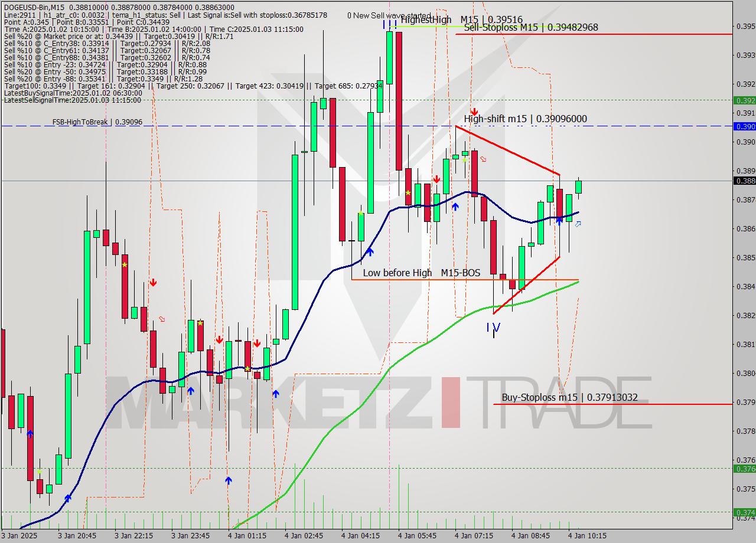
Task: Select the 'Time A:2025.01.02 10:15:00' line
Action: pyautogui.click(x=154, y=29)
